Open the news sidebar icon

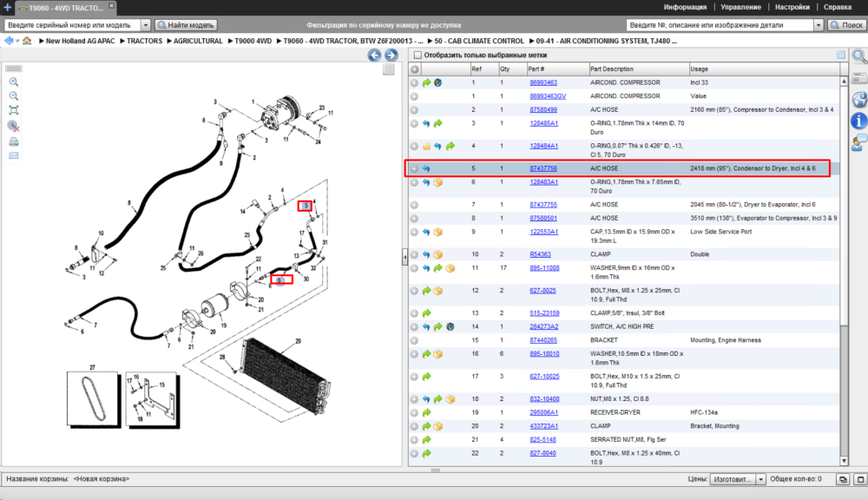(x=859, y=78)
